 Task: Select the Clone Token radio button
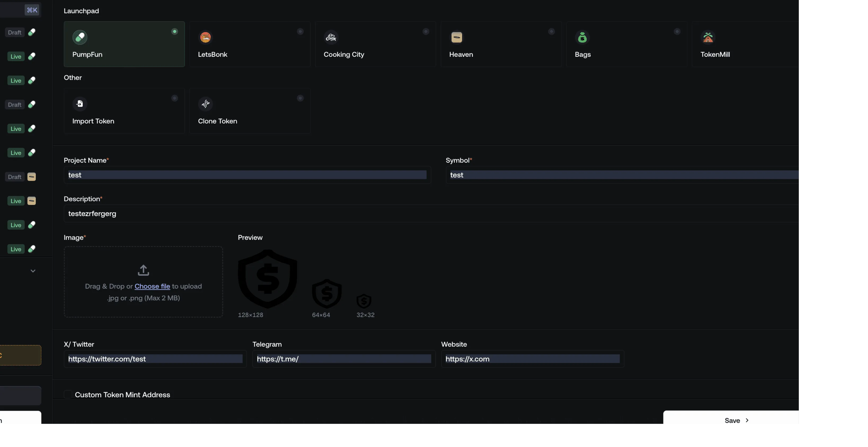(x=300, y=98)
